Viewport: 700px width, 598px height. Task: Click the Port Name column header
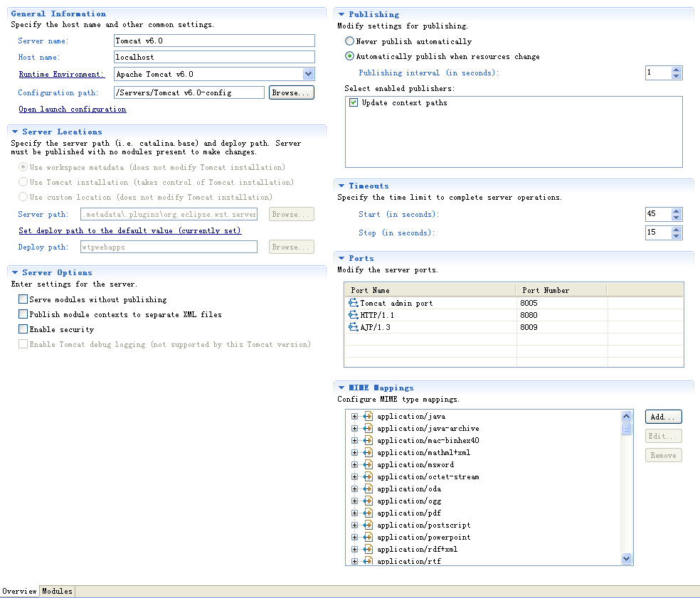(430, 290)
